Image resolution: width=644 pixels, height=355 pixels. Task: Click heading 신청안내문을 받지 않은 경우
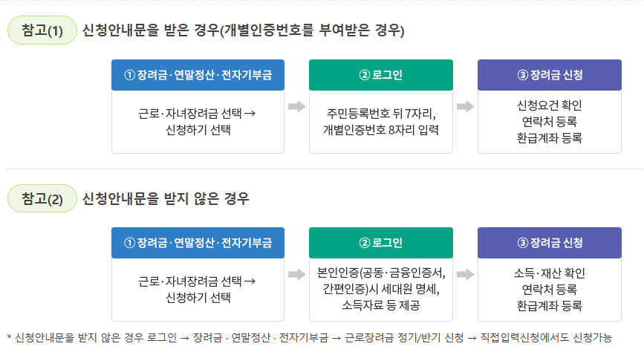pyautogui.click(x=166, y=199)
